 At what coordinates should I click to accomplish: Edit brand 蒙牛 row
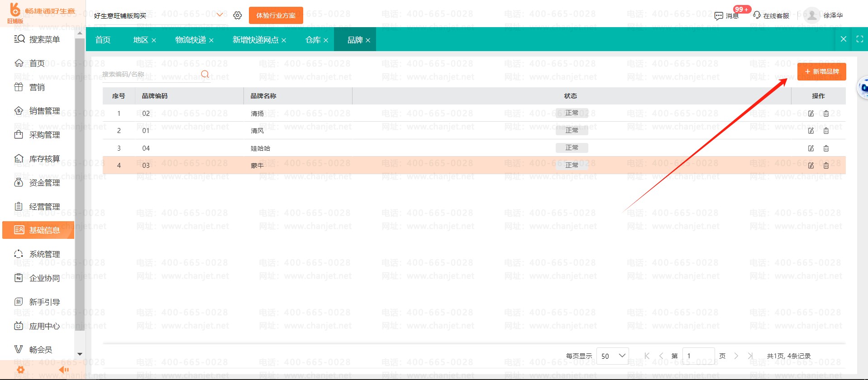(811, 166)
